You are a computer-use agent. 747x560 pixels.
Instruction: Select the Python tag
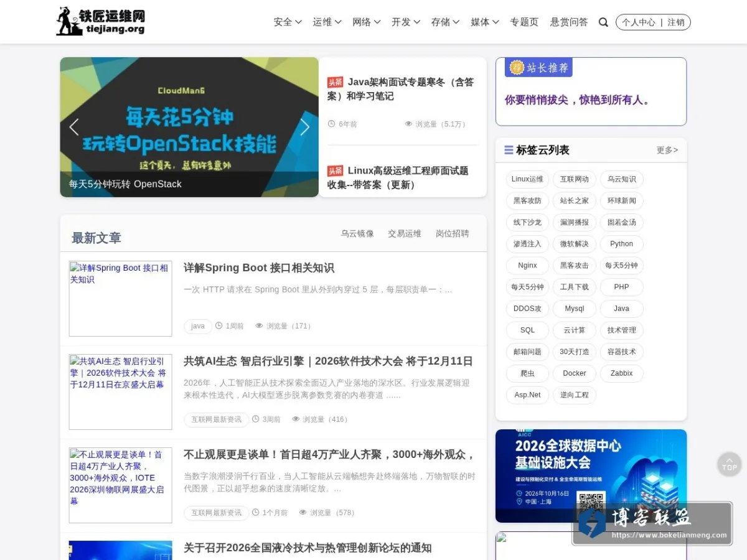click(621, 244)
